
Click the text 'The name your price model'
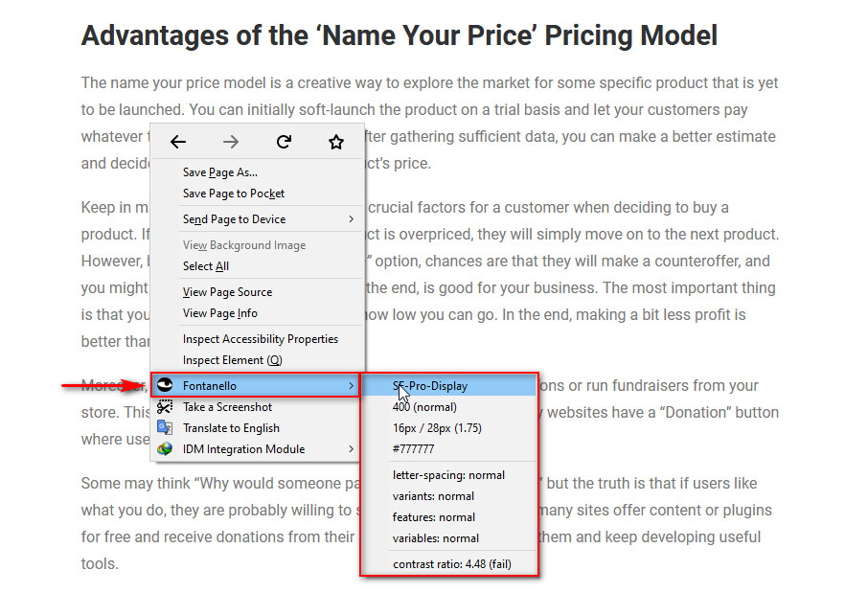pyautogui.click(x=173, y=82)
